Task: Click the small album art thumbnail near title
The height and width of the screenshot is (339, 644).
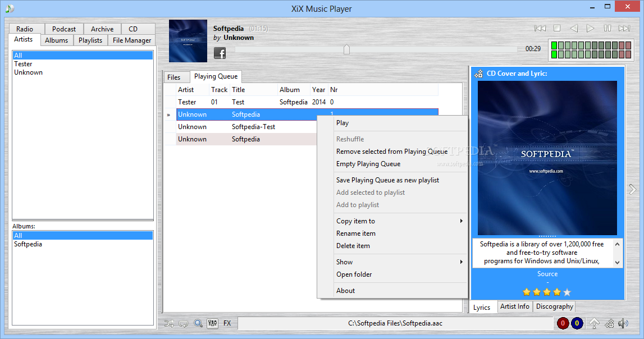Action: click(188, 40)
